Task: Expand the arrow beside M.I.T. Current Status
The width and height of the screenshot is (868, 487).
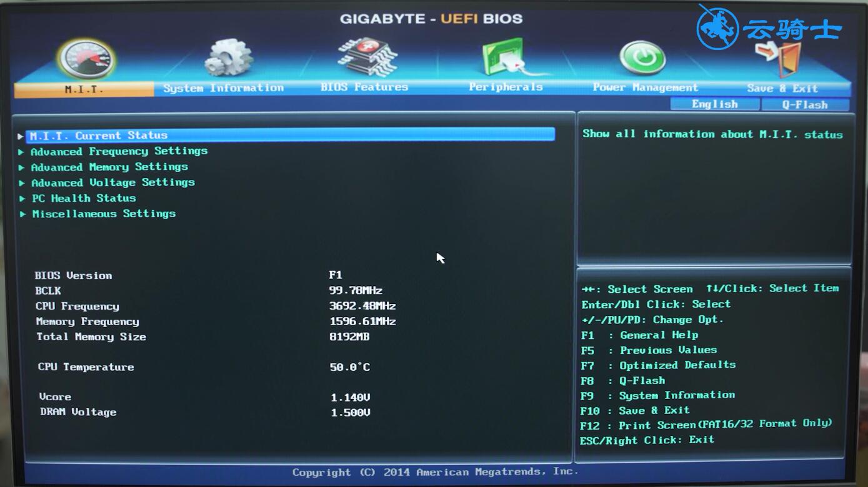Action: coord(21,135)
